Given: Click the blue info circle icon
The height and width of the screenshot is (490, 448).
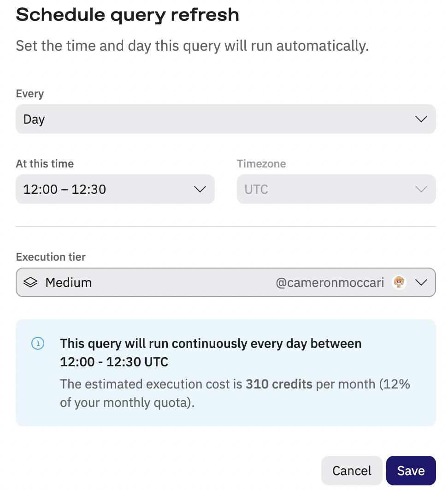Looking at the screenshot, I should click(38, 343).
